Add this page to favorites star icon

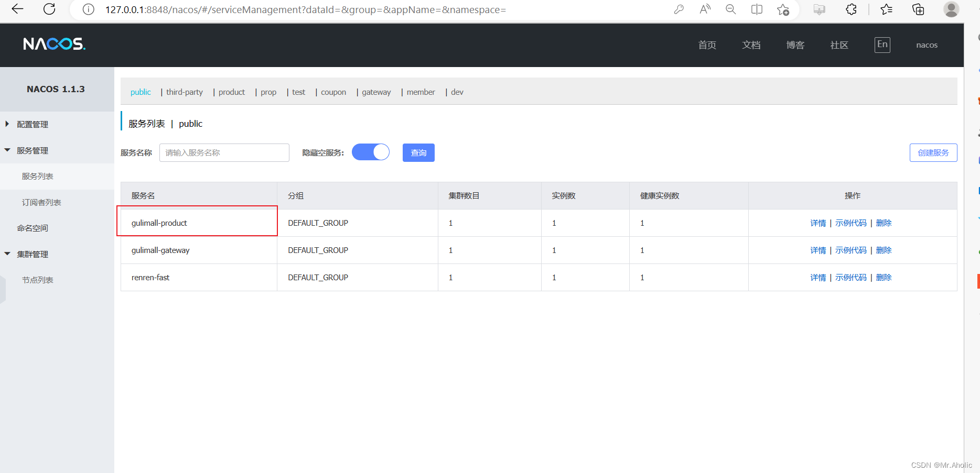[x=783, y=9]
